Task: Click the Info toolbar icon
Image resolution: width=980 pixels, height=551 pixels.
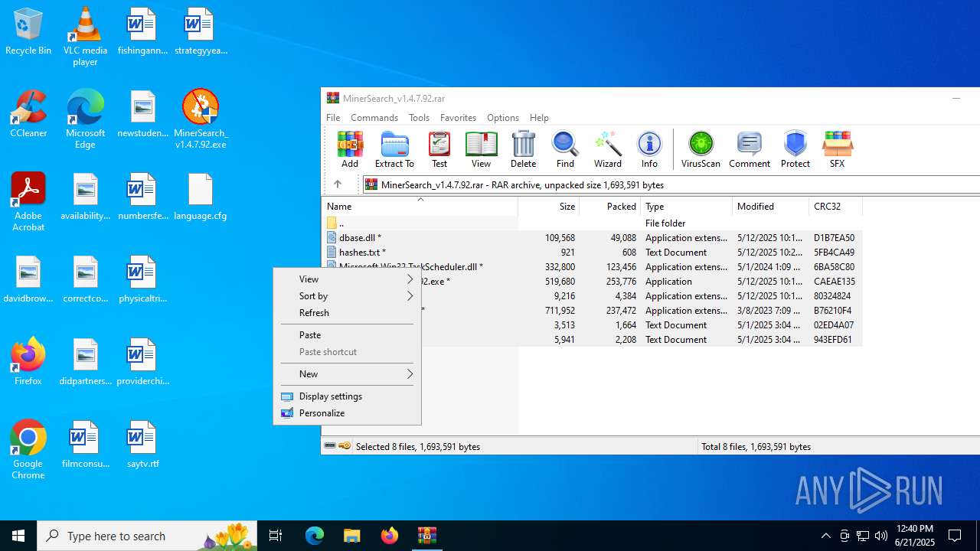Action: 649,149
